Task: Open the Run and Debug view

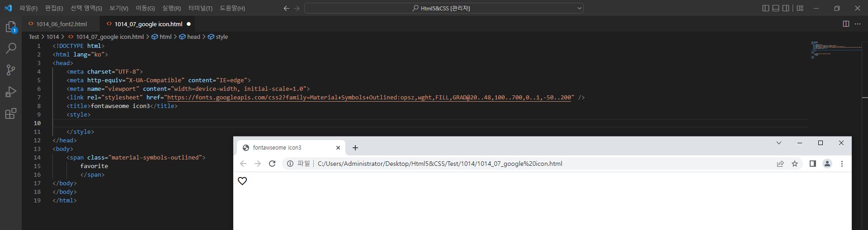Action: point(11,92)
